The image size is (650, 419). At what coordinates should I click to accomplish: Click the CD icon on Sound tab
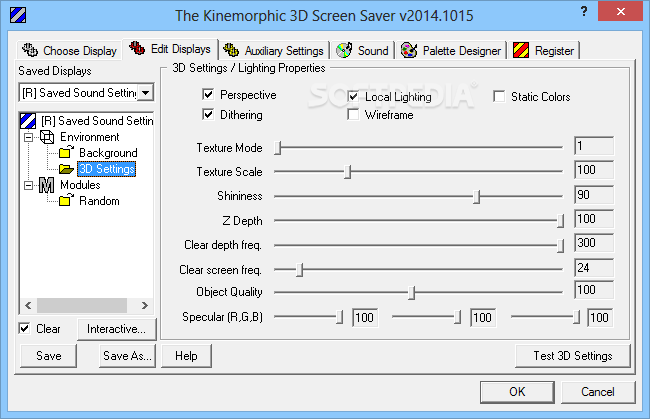click(344, 50)
